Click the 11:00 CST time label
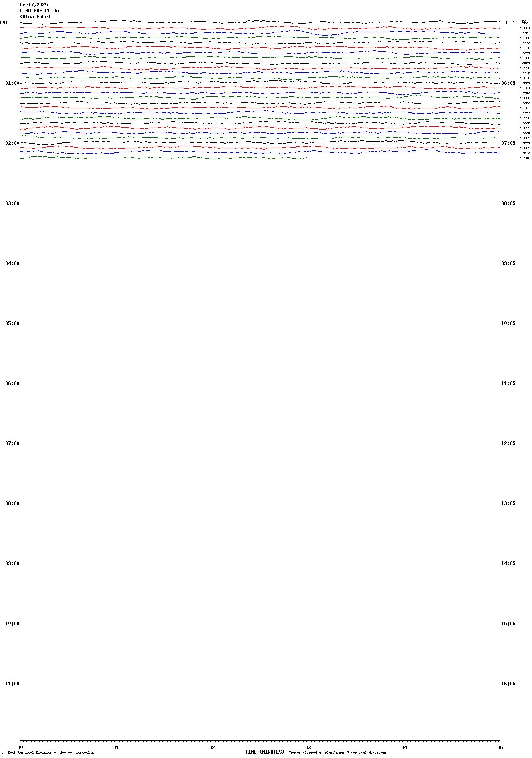The width and height of the screenshot is (532, 758). click(12, 684)
